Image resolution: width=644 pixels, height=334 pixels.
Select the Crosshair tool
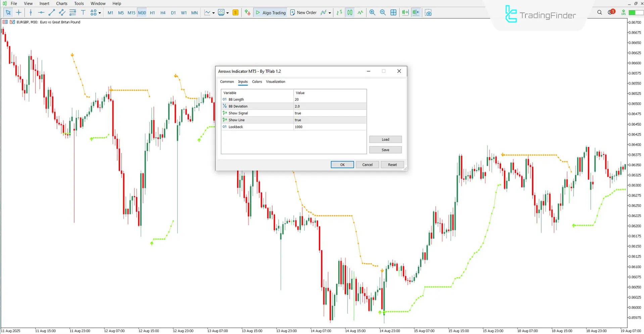click(18, 12)
